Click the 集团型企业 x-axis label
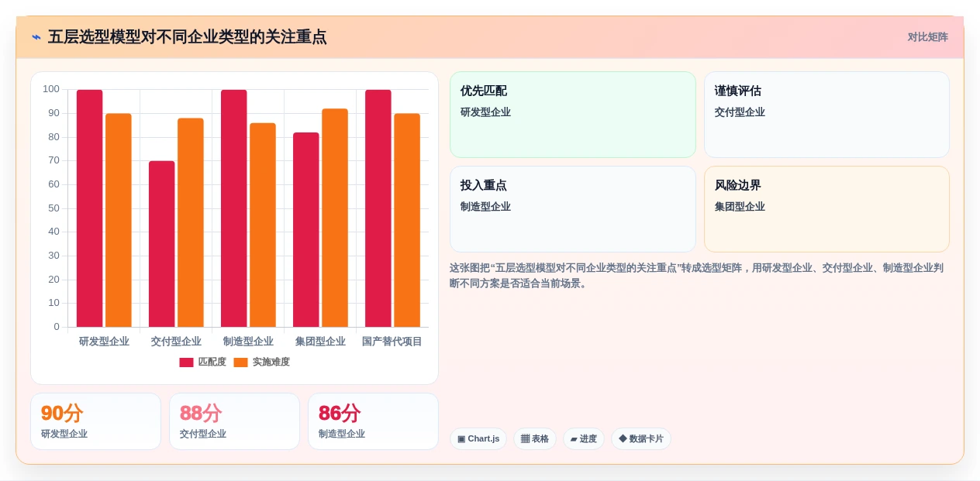This screenshot has width=980, height=481. [320, 342]
